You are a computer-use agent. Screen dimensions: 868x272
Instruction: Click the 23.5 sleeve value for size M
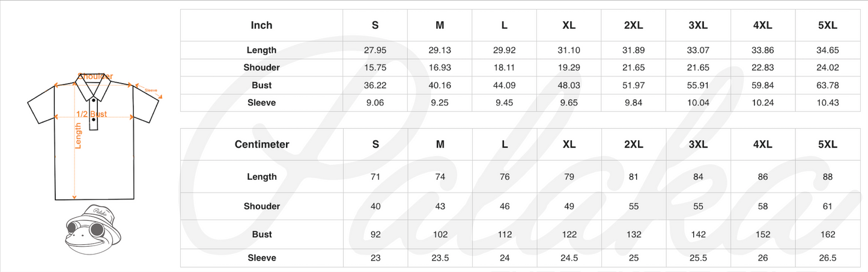(440, 258)
